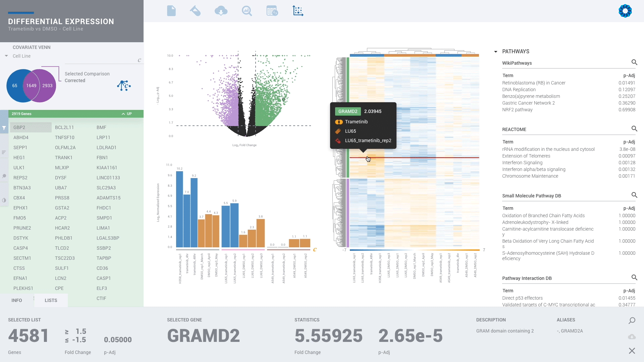Click the cloud upload/sync icon
This screenshot has height=362, width=644.
(x=221, y=11)
